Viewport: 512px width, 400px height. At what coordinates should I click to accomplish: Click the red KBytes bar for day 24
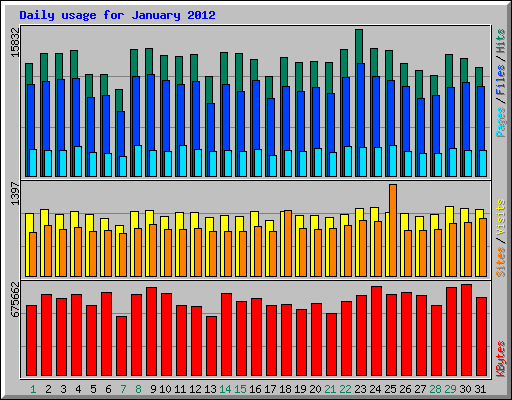pos(376,331)
